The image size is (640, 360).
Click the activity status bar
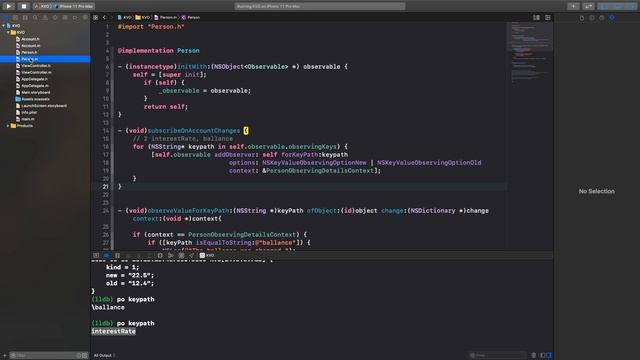pos(320,6)
